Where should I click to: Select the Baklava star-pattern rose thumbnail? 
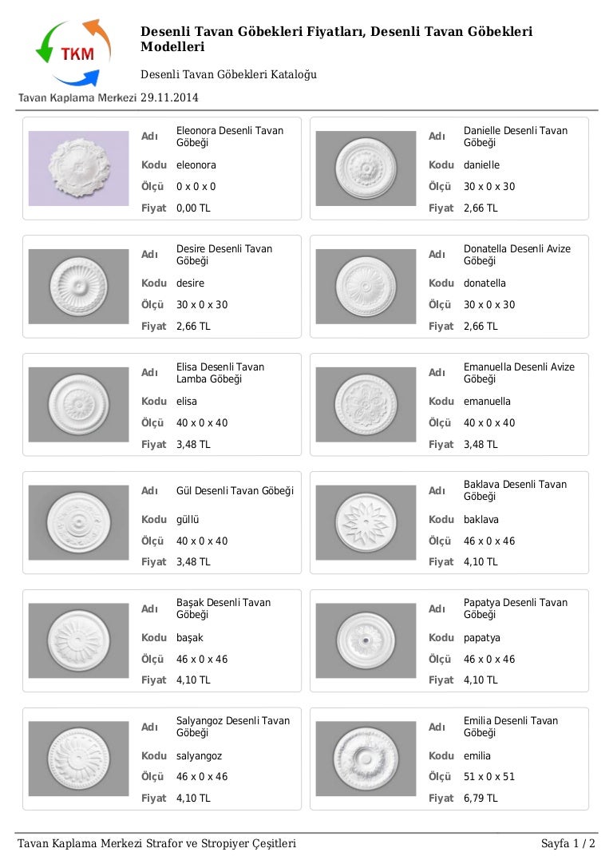pyautogui.click(x=366, y=522)
